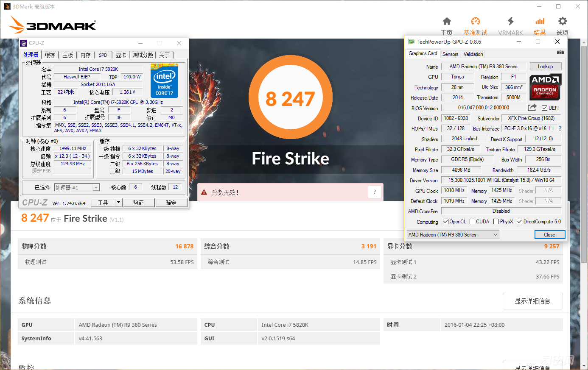Click the BIOS share/export icon in GPU-Z
Viewport: 588px width, 370px height.
(x=532, y=108)
